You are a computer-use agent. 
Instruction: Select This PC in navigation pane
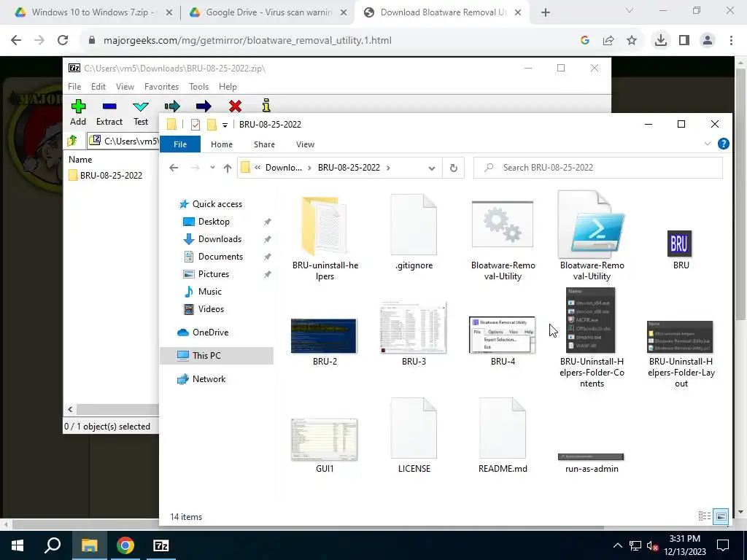[216, 356]
